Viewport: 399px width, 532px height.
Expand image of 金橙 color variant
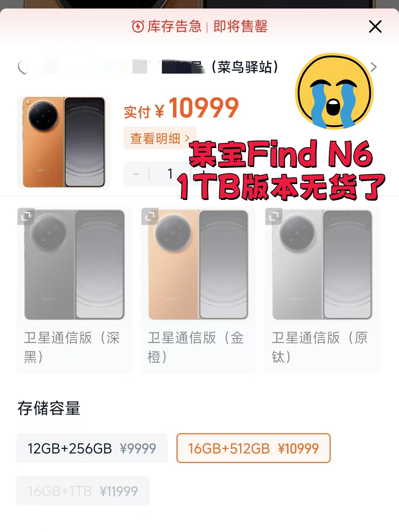(x=150, y=216)
